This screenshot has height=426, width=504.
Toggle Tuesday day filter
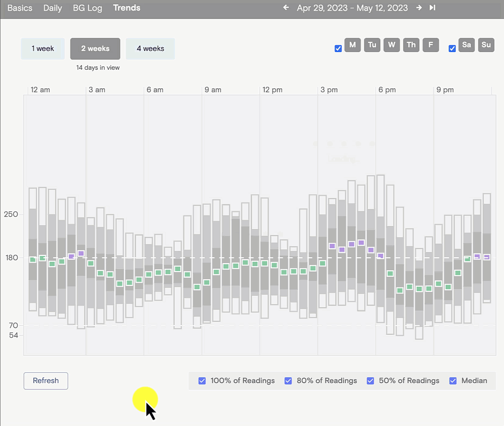point(372,45)
